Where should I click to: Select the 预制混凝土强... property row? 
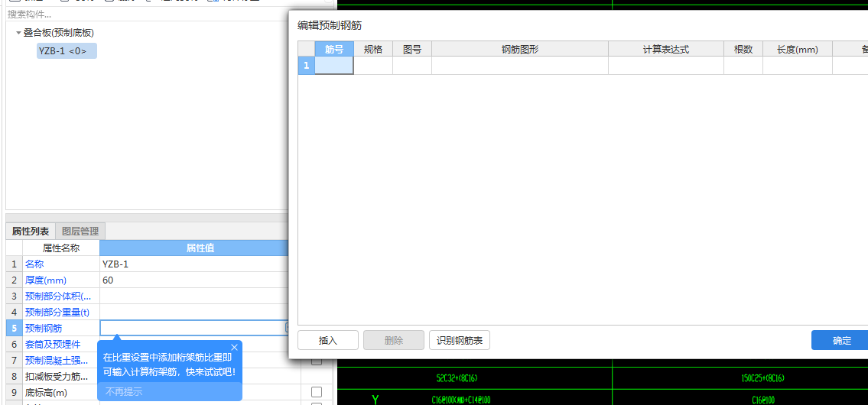click(x=61, y=360)
